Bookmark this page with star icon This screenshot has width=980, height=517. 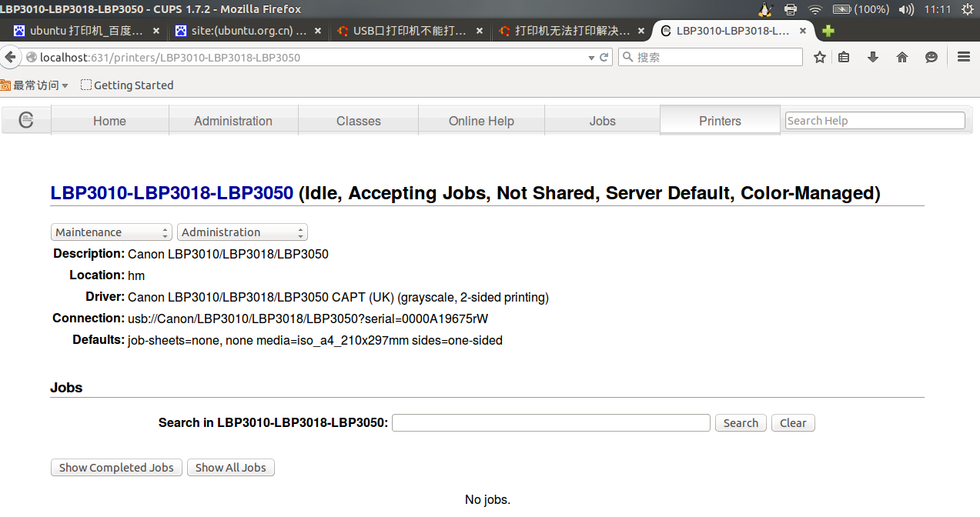coord(820,57)
